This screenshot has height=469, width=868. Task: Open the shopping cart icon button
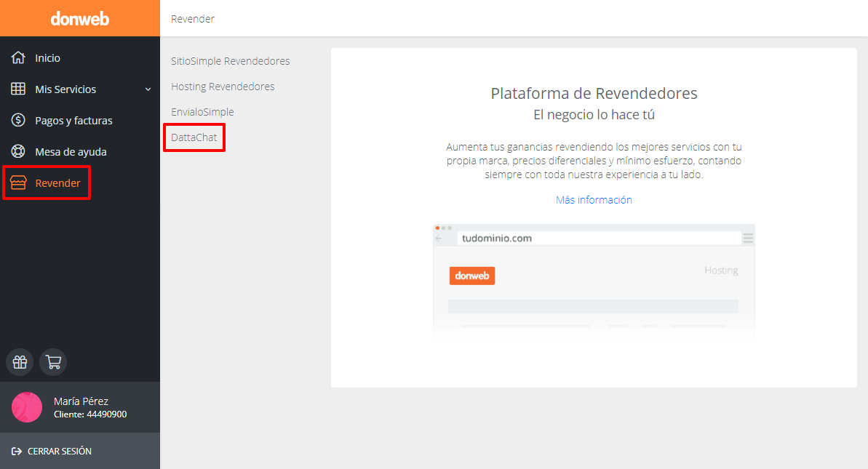[53, 361]
